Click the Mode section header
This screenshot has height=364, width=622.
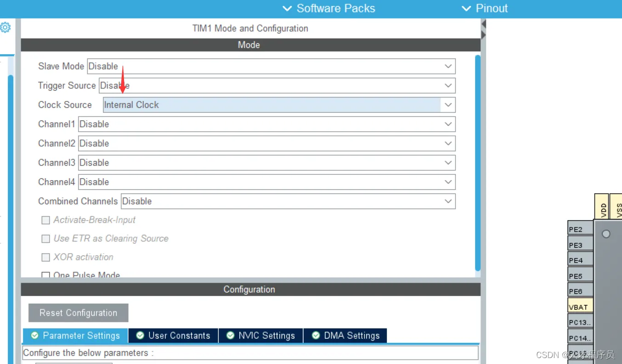click(x=251, y=45)
